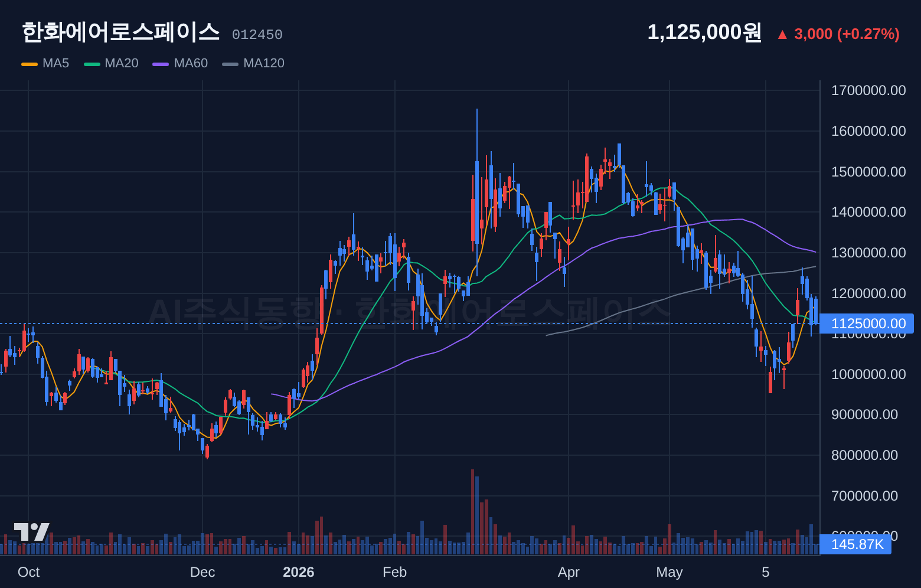This screenshot has width=921, height=588.
Task: Click the 800000.00 price axis label
Action: 864,455
